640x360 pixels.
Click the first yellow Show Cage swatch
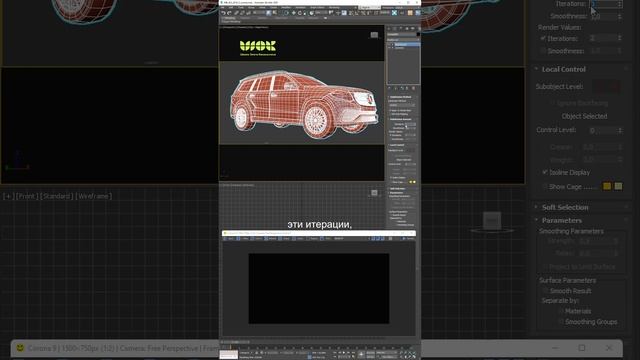pos(410,182)
